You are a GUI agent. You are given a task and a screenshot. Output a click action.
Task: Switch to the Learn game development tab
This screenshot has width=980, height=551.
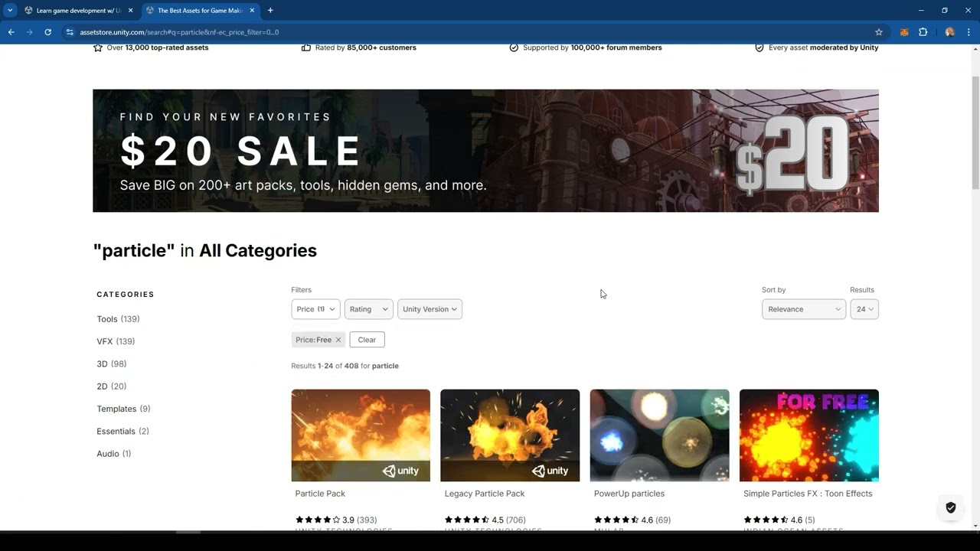pyautogui.click(x=79, y=11)
